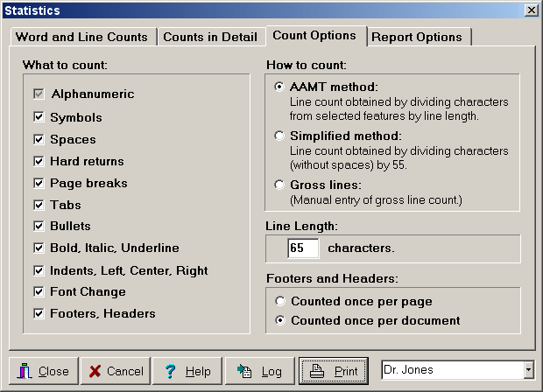Select the Simplified method radio button

(x=279, y=136)
